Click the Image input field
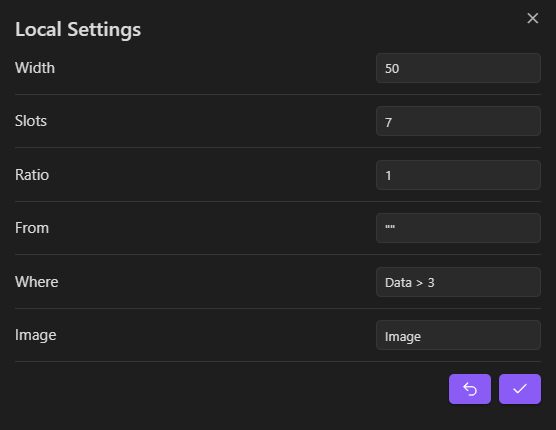The height and width of the screenshot is (430, 556). (x=458, y=335)
